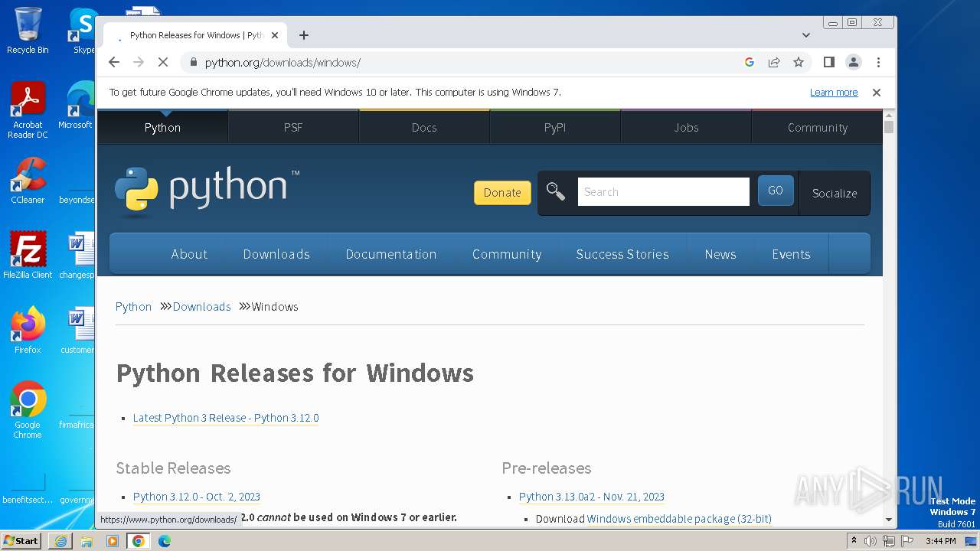Select the Community top navigation tab
This screenshot has width=980, height=551.
point(818,128)
